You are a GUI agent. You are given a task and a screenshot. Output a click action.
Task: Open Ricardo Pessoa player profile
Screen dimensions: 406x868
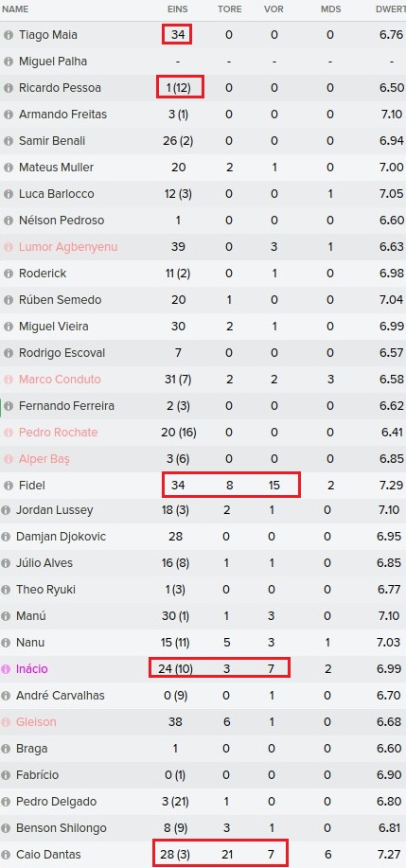pyautogui.click(x=60, y=88)
